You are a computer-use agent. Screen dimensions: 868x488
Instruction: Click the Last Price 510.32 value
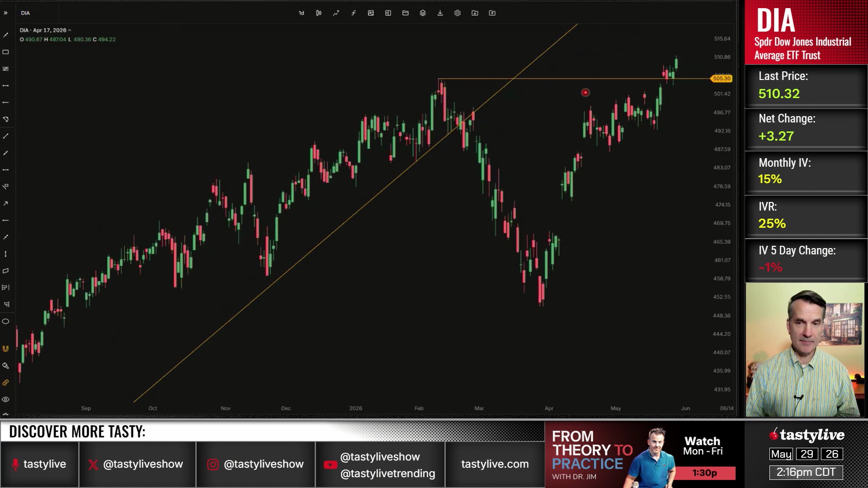779,94
